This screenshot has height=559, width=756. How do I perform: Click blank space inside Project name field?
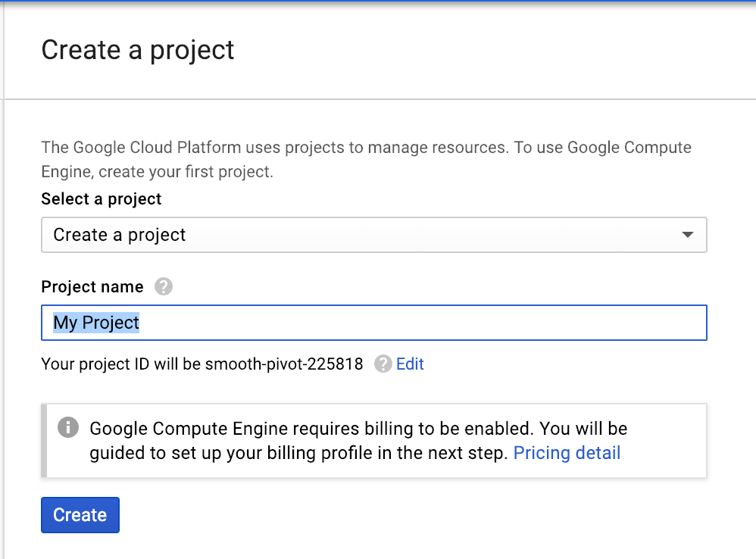[x=424, y=323]
